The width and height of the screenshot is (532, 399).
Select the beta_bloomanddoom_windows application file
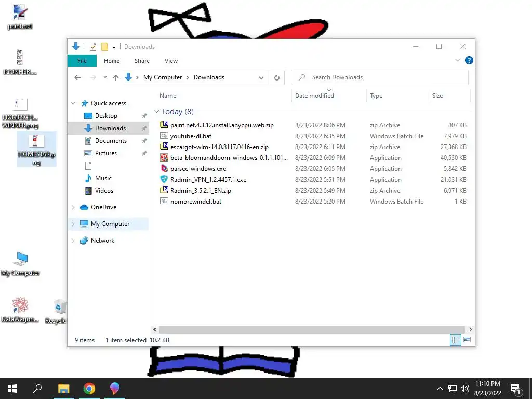click(229, 158)
